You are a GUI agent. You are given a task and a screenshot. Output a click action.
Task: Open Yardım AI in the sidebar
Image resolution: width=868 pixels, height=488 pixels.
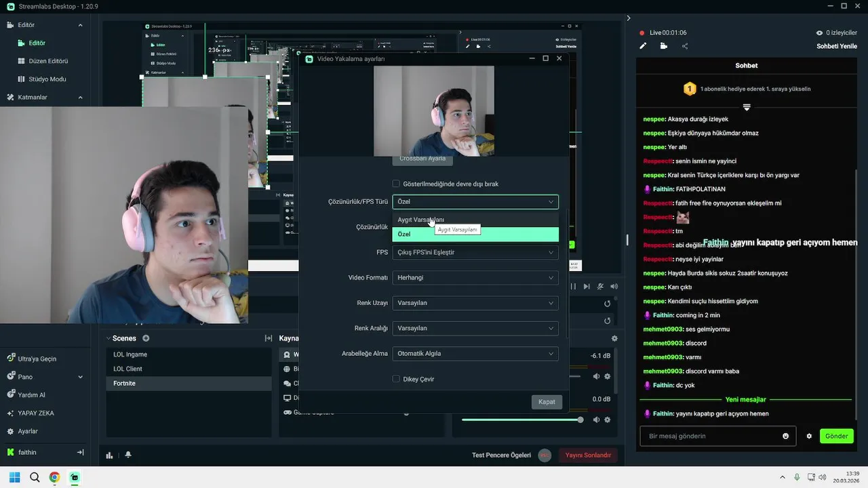[x=32, y=395]
